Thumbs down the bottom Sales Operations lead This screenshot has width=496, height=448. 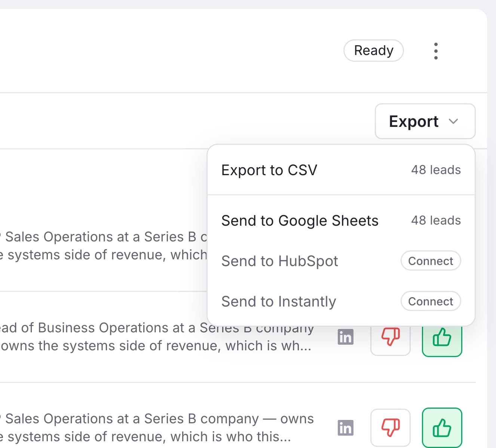[391, 427]
